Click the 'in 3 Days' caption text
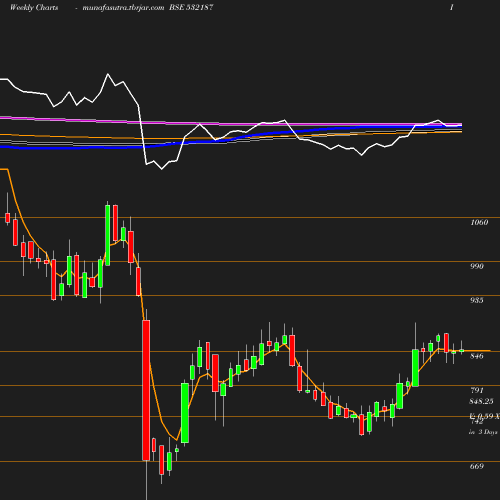 tap(483, 432)
